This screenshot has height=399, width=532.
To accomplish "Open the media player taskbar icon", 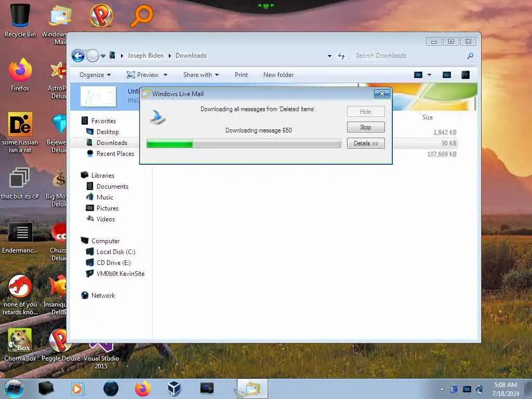I will point(77,389).
